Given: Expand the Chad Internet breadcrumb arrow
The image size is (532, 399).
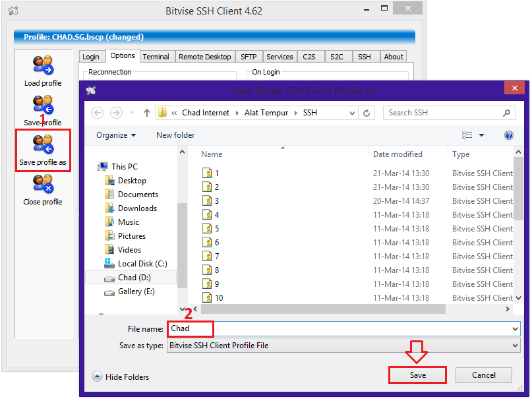Looking at the screenshot, I should point(237,113).
